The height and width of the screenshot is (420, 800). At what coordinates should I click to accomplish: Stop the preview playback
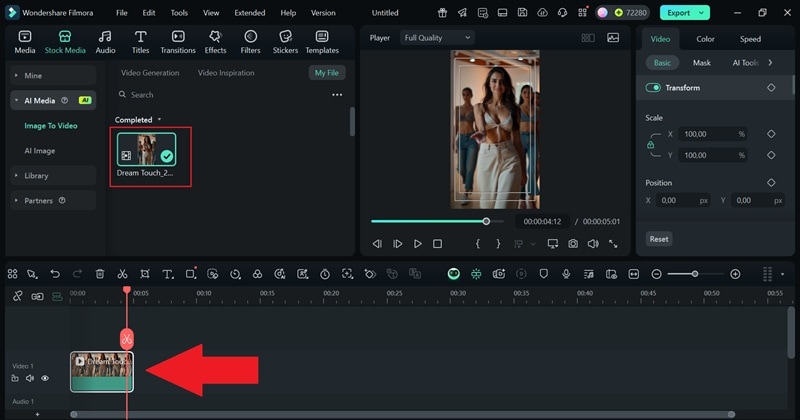tap(437, 244)
